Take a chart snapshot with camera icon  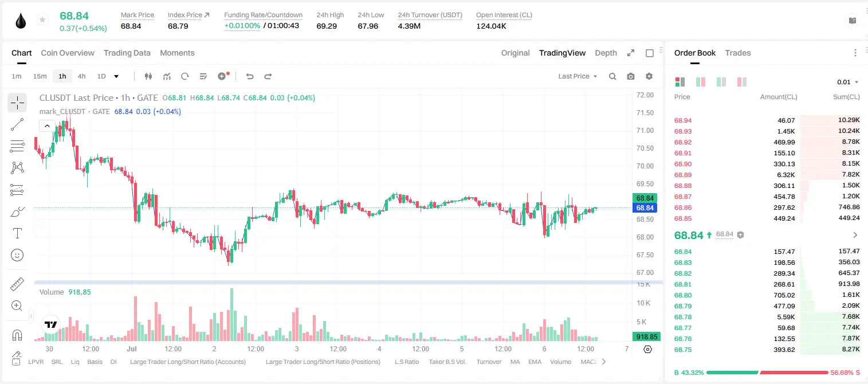point(631,76)
